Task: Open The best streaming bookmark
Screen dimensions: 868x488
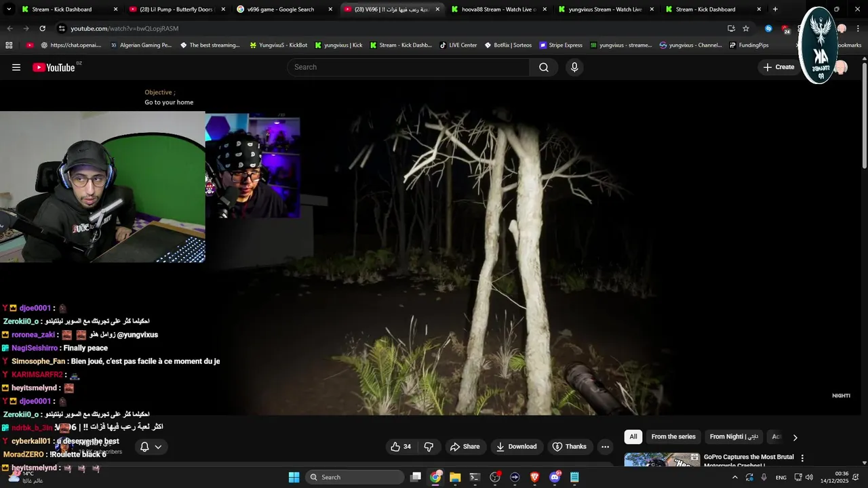Action: [x=210, y=45]
